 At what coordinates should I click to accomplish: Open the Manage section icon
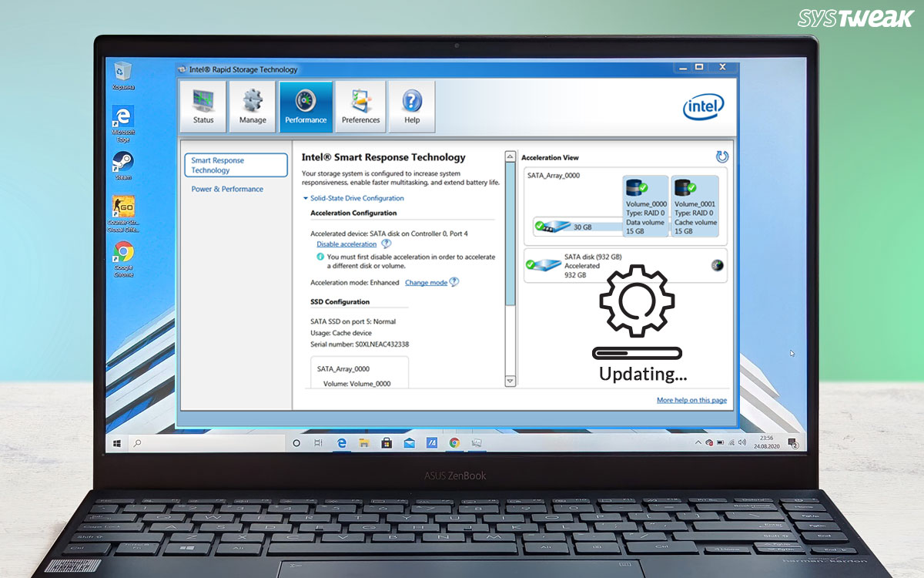click(x=253, y=107)
